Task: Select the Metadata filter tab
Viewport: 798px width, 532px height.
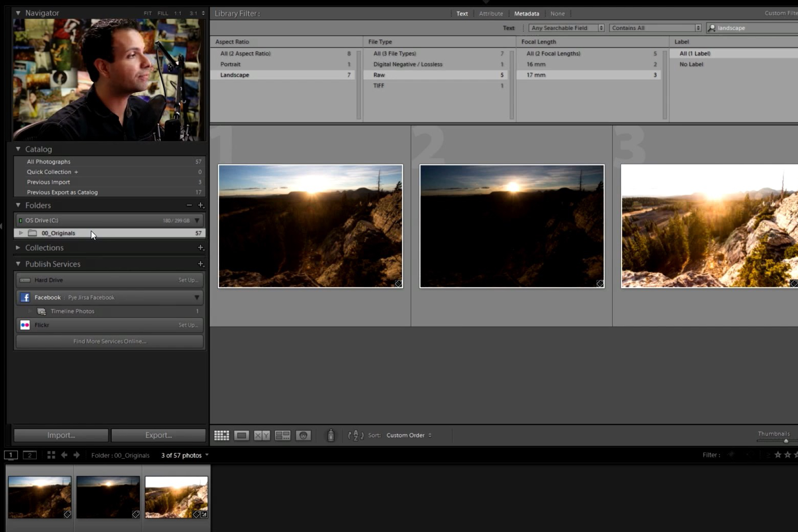Action: (x=526, y=14)
